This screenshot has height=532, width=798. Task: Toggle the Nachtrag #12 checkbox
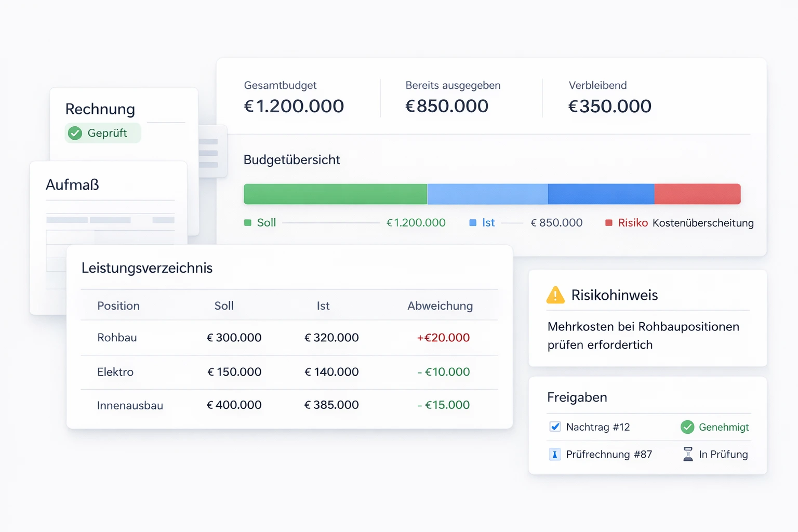click(x=555, y=427)
